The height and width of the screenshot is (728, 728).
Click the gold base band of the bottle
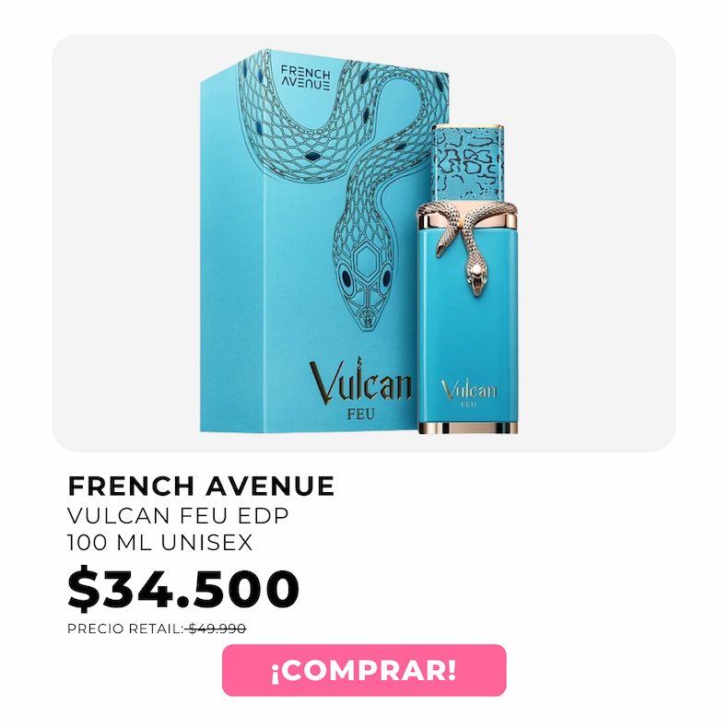pyautogui.click(x=468, y=428)
